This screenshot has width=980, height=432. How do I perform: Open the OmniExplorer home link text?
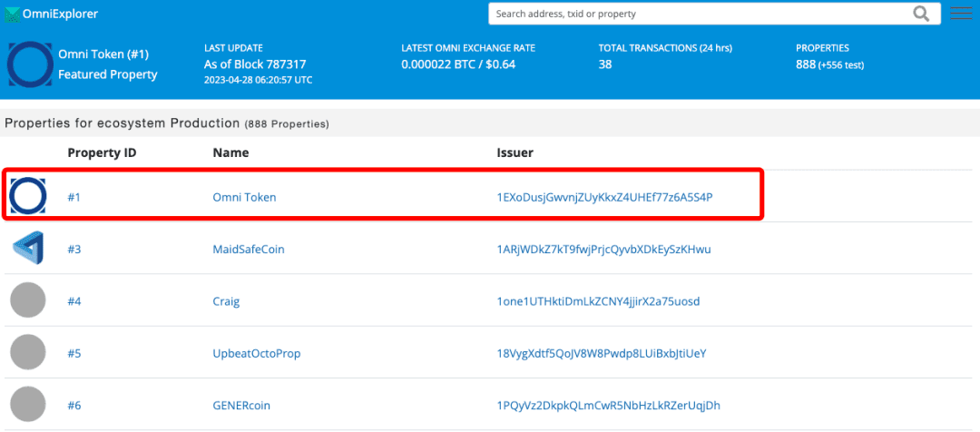coord(60,14)
